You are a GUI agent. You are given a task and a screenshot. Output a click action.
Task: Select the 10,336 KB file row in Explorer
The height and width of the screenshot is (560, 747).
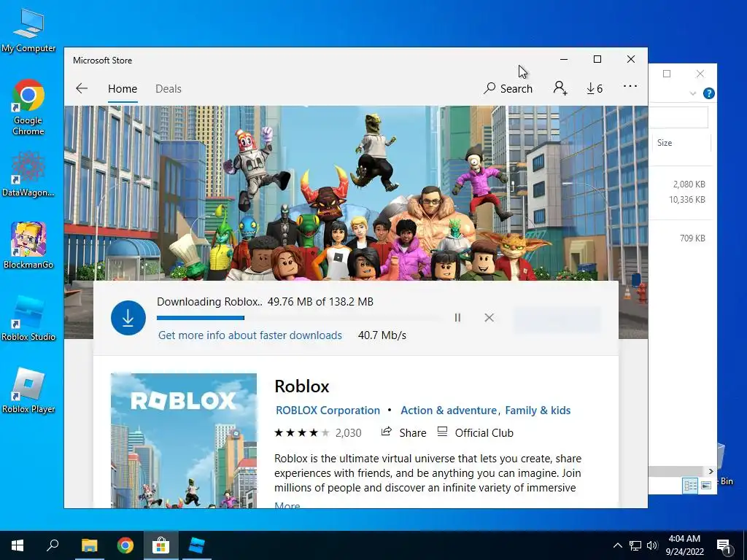(x=681, y=200)
